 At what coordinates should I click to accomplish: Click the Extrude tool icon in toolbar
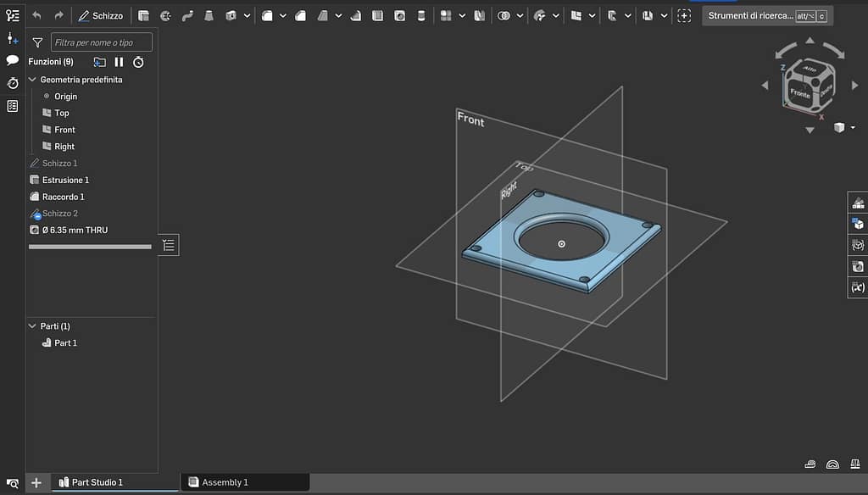point(143,15)
